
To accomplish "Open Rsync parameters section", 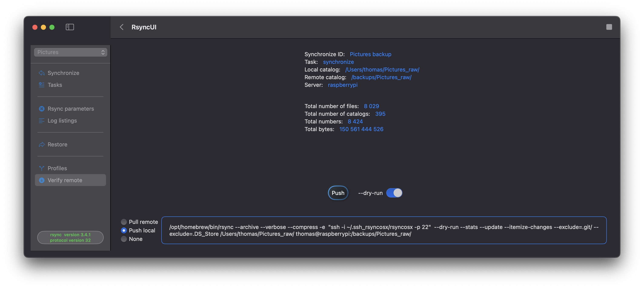I will click(70, 109).
